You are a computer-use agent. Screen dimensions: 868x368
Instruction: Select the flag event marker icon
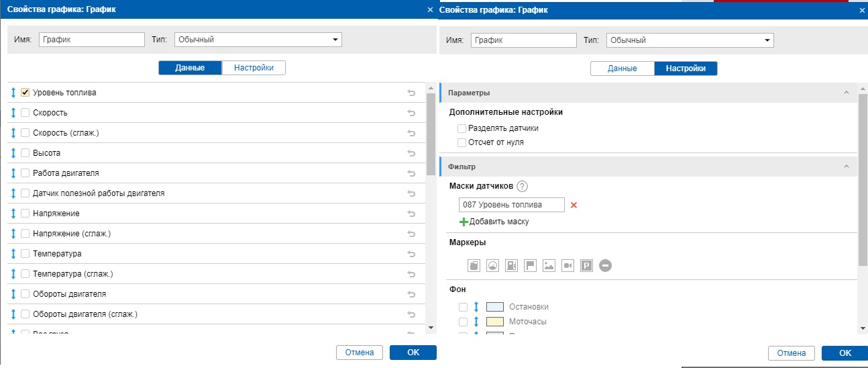530,266
